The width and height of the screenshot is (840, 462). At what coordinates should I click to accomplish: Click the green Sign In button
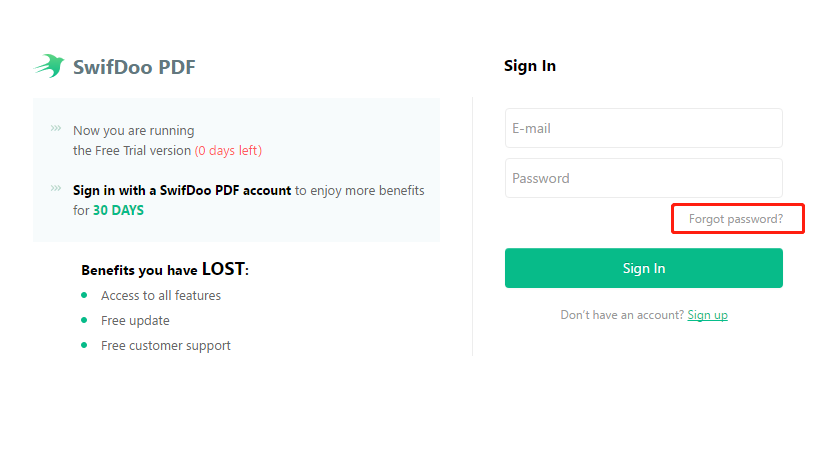(643, 268)
